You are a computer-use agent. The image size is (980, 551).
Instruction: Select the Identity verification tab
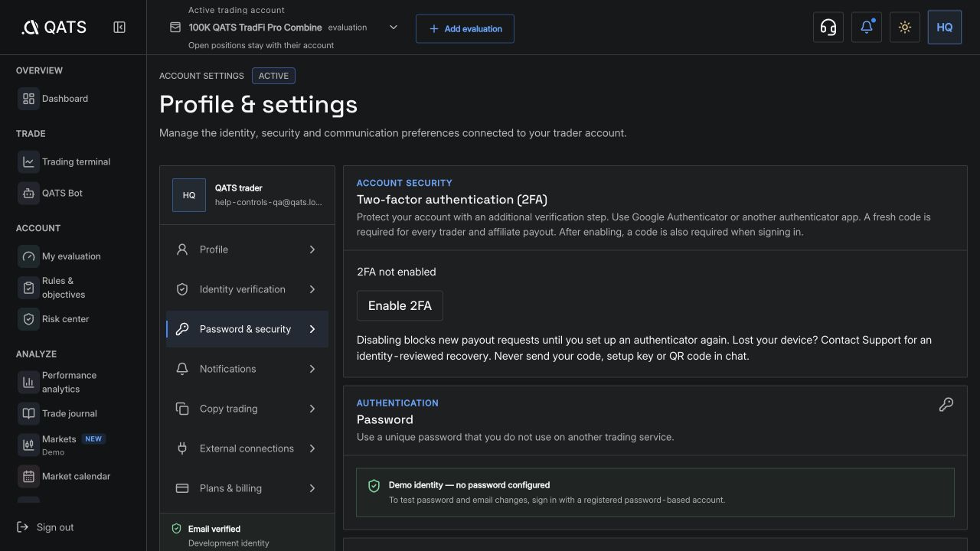tap(247, 289)
